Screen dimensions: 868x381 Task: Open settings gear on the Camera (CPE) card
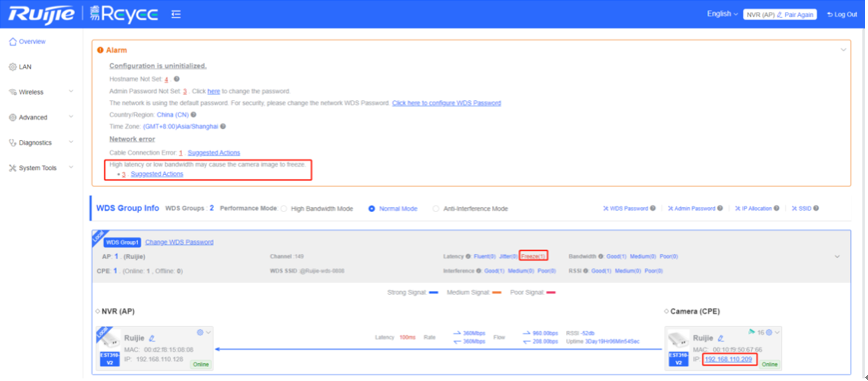click(x=769, y=332)
